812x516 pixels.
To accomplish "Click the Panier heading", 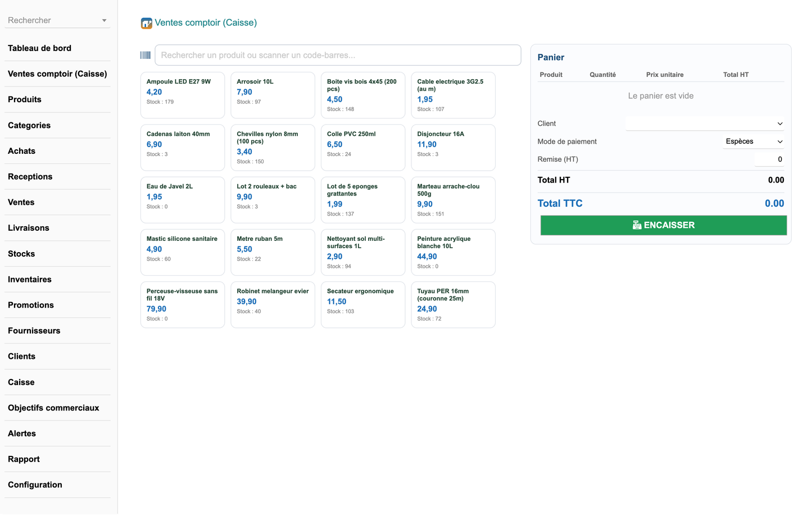I will [x=551, y=57].
